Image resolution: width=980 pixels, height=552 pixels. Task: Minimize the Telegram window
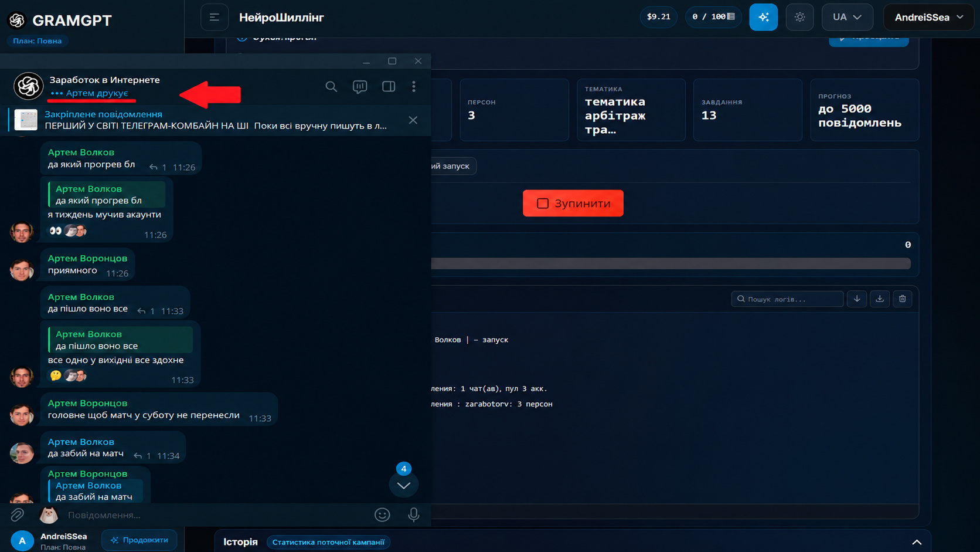click(x=366, y=61)
